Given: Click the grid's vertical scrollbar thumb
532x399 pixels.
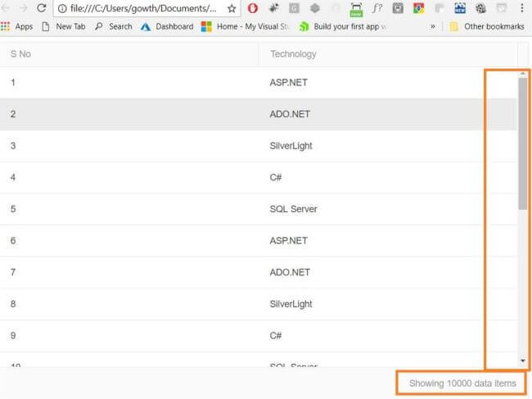Looking at the screenshot, I should tap(523, 143).
